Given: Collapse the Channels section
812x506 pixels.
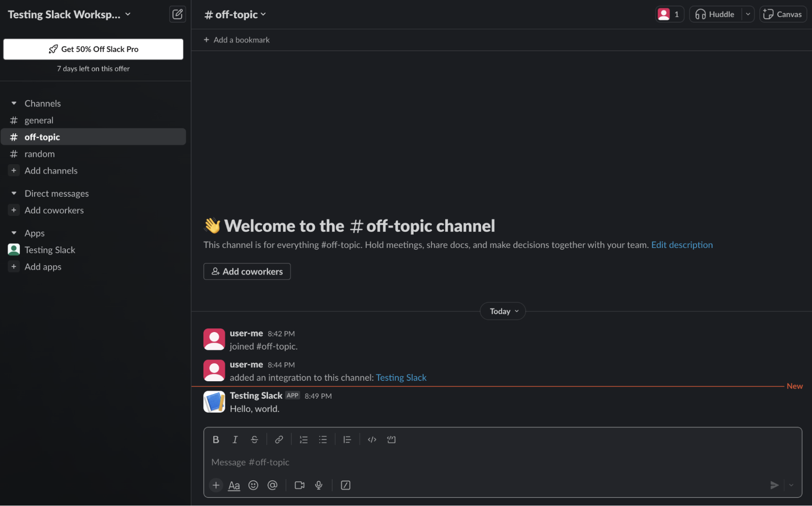Looking at the screenshot, I should tap(14, 103).
